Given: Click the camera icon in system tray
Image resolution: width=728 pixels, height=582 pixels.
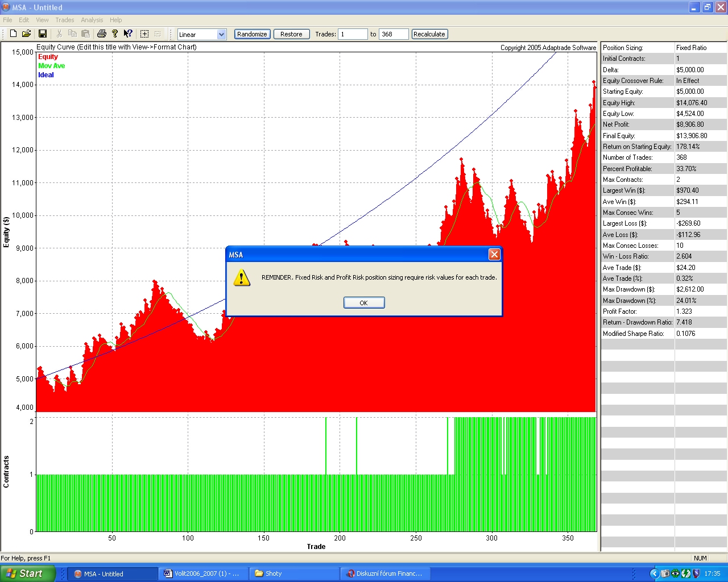Looking at the screenshot, I should 664,573.
